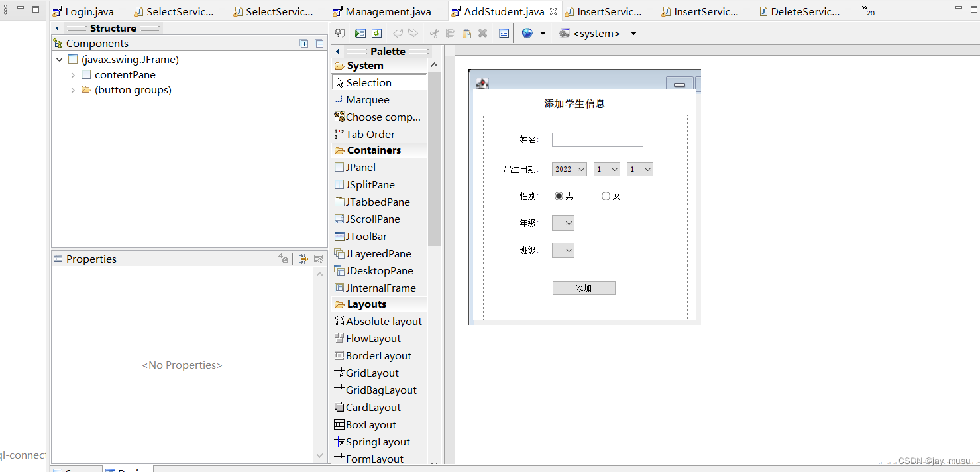Open the dropdown arrow beside globe icon
Viewport: 980px width, 472px height.
click(x=543, y=33)
